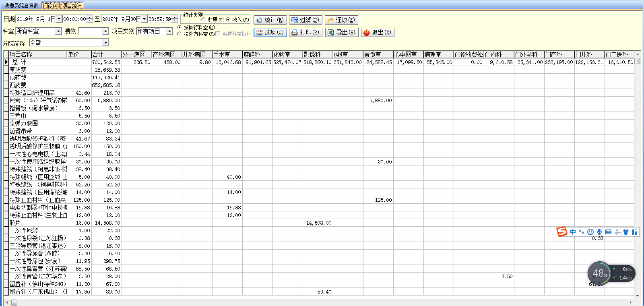
Task: Choose the 按处方科室(K) radio option
Action: [x=180, y=34]
